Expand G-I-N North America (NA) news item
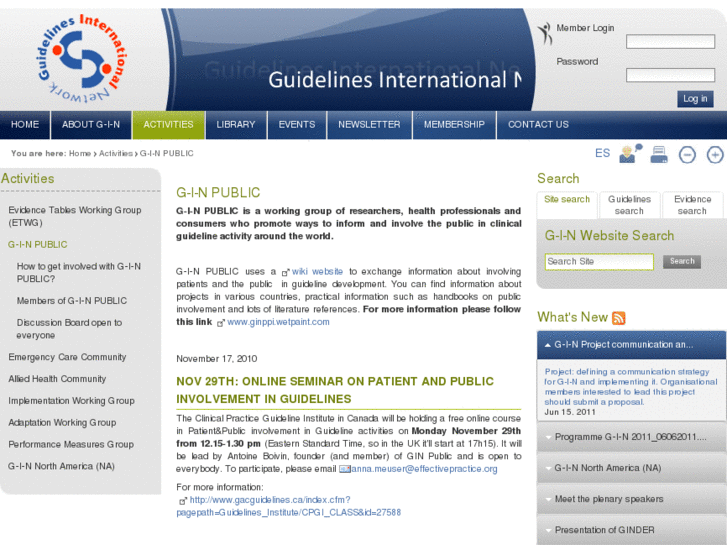The width and height of the screenshot is (727, 545). [x=631, y=468]
